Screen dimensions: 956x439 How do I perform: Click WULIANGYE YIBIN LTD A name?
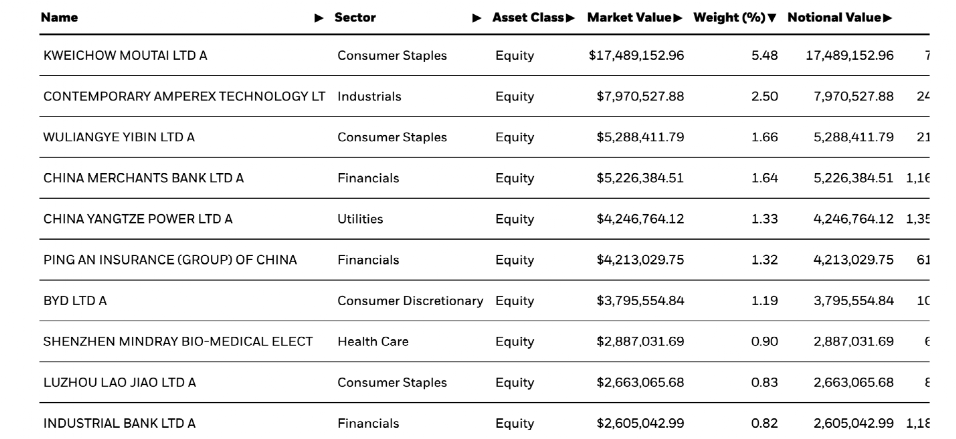pyautogui.click(x=119, y=138)
